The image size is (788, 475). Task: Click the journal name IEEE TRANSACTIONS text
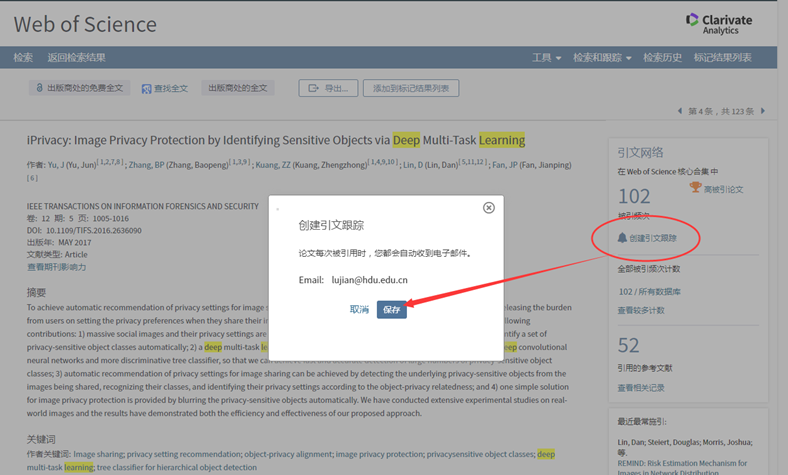pos(143,206)
